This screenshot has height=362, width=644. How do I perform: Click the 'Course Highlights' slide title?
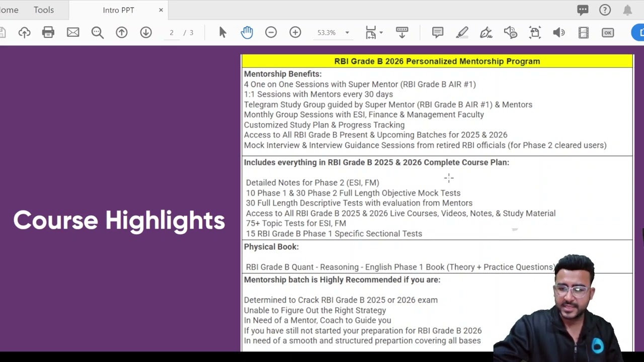point(119,220)
